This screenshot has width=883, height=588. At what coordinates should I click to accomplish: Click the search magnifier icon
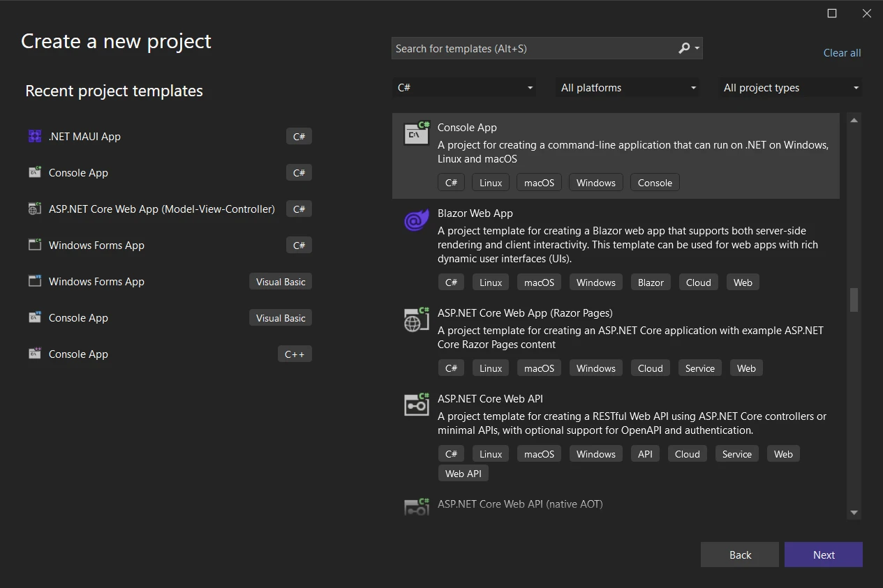(x=684, y=48)
